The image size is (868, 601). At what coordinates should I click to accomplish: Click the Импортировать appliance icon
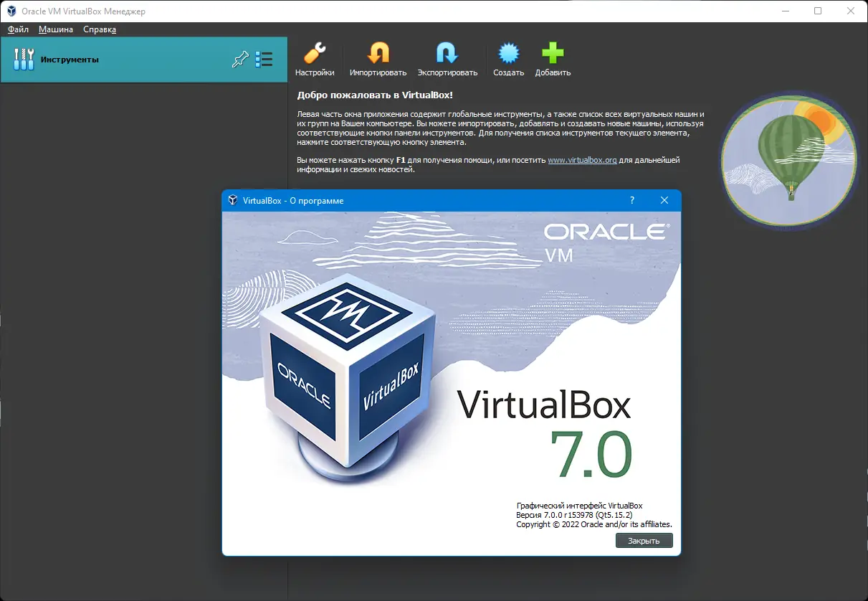378,59
